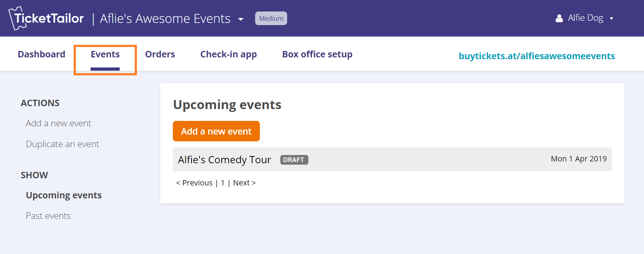The height and width of the screenshot is (254, 644).
Task: Click the orange Add a new event button
Action: pyautogui.click(x=216, y=131)
